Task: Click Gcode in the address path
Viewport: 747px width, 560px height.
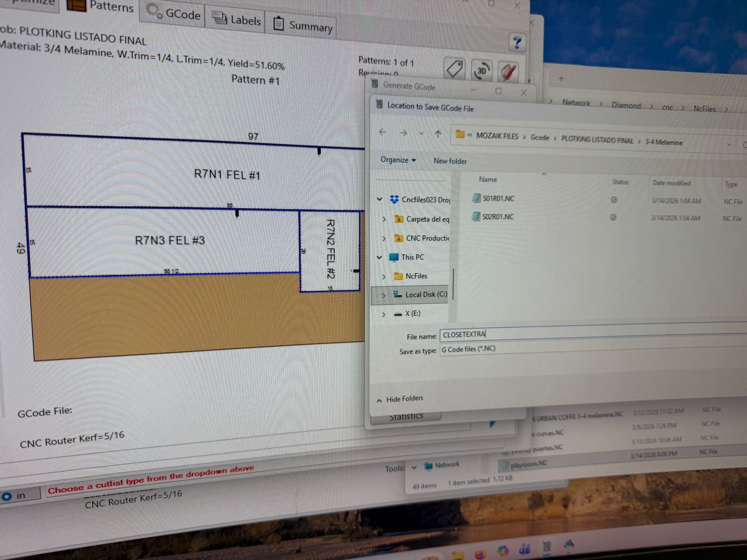Action: tap(540, 138)
